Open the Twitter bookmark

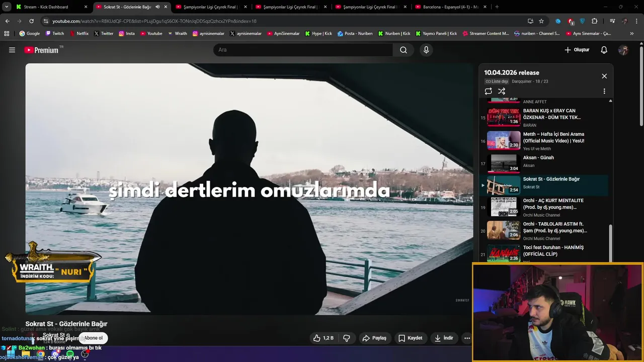[x=104, y=34]
